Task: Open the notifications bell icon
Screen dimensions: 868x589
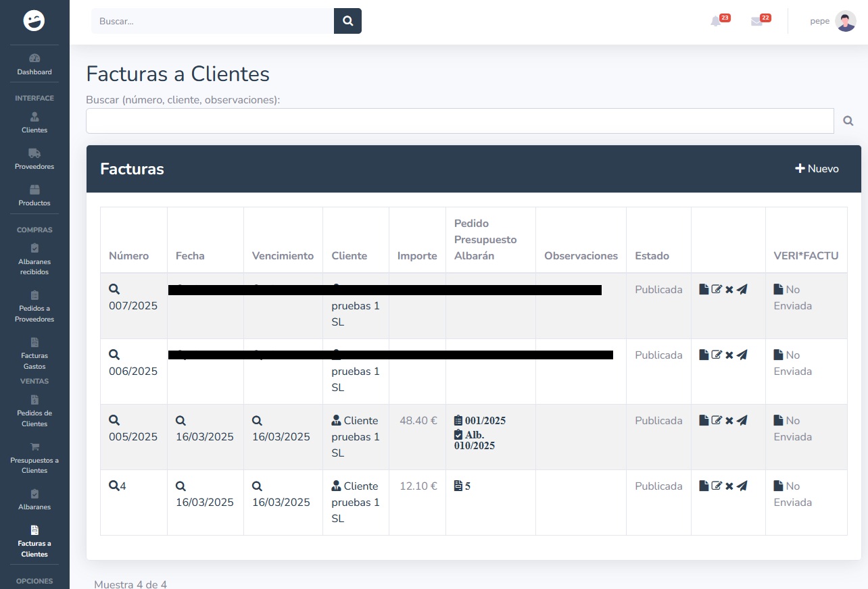Action: point(716,22)
